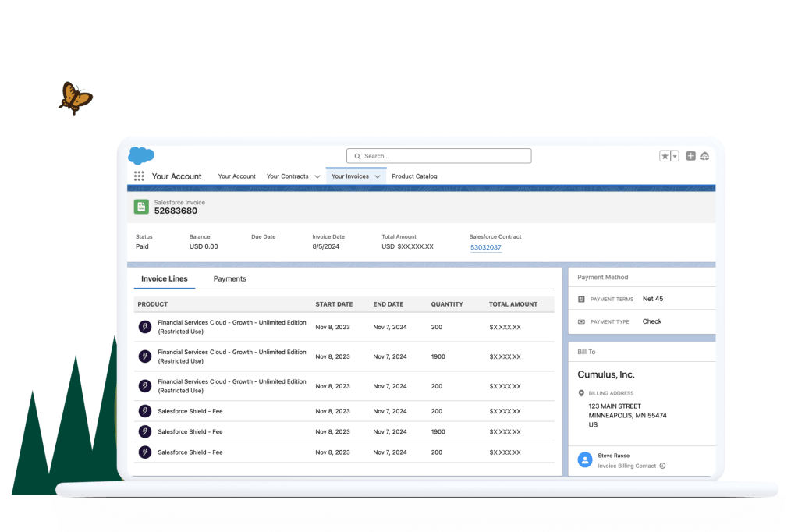
Task: Click the Payment Terms icon
Action: click(581, 299)
